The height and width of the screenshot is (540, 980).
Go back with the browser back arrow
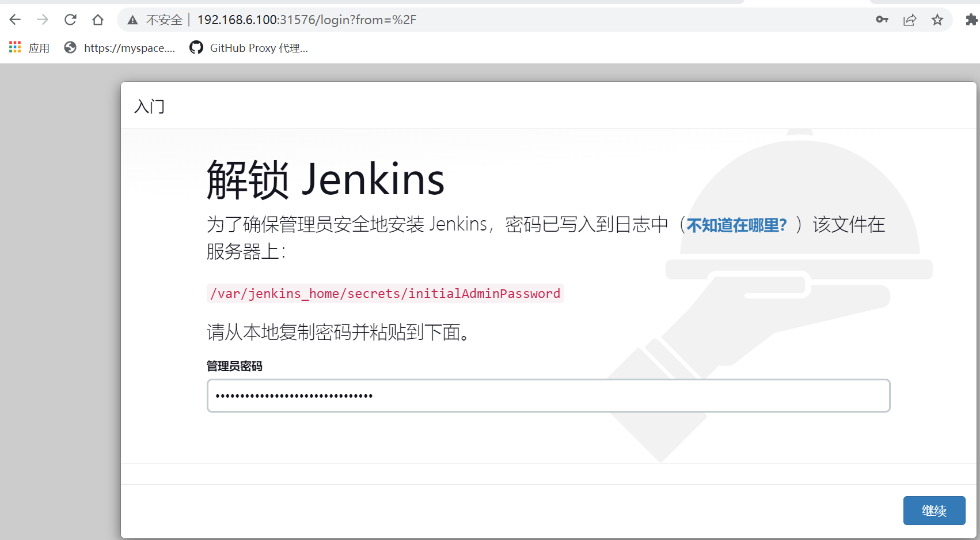pyautogui.click(x=15, y=20)
